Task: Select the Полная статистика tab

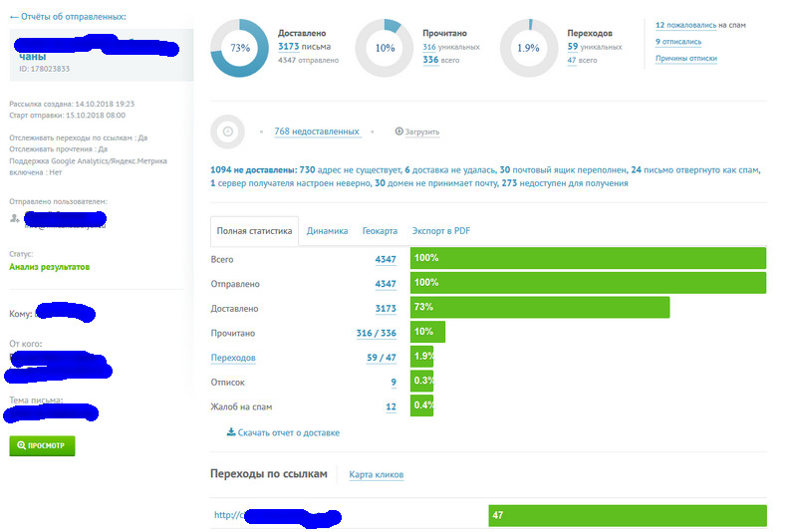Action: click(x=254, y=231)
